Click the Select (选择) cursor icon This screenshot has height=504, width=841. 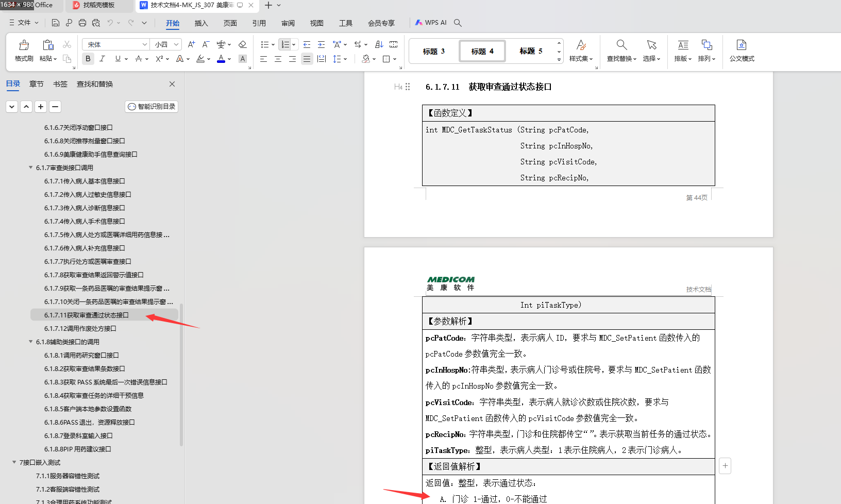pyautogui.click(x=651, y=45)
